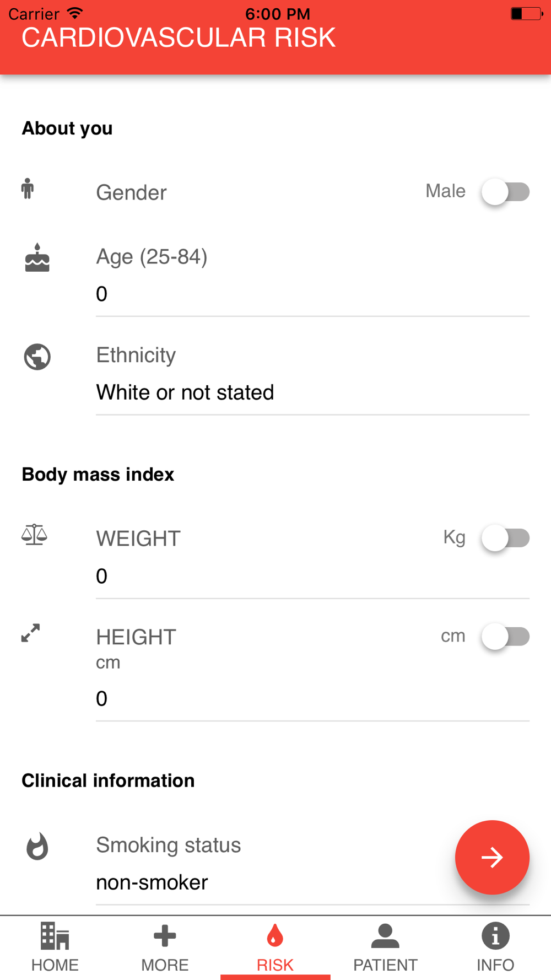Select the RISK tab
Image resolution: width=551 pixels, height=980 pixels.
(275, 948)
